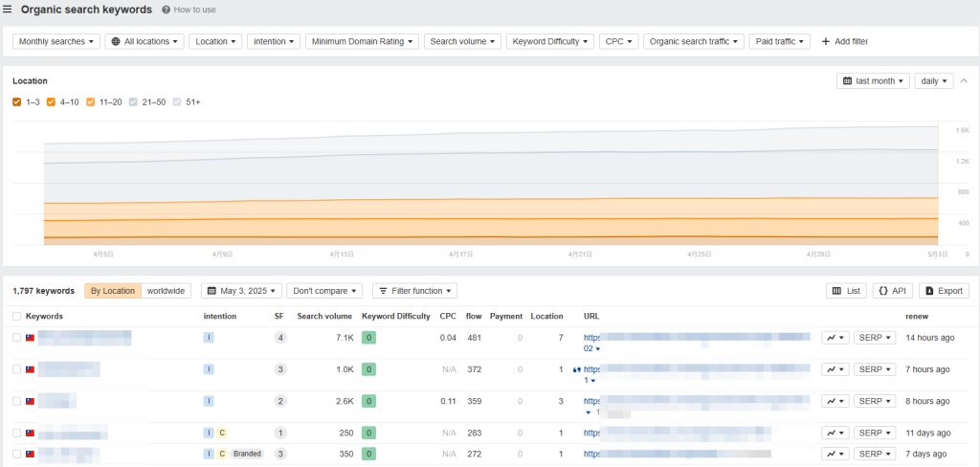The height and width of the screenshot is (467, 980).
Task: Open the daily interval dropdown
Action: pos(934,81)
